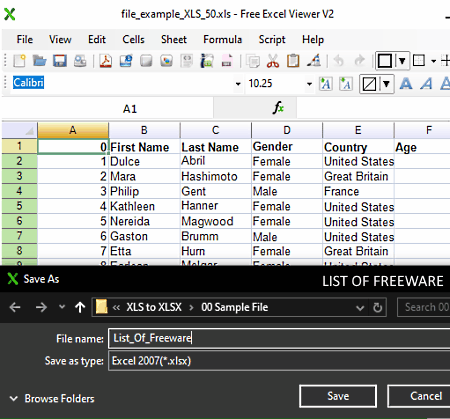Expand Browse Folders
This screenshot has width=450, height=419.
point(52,398)
